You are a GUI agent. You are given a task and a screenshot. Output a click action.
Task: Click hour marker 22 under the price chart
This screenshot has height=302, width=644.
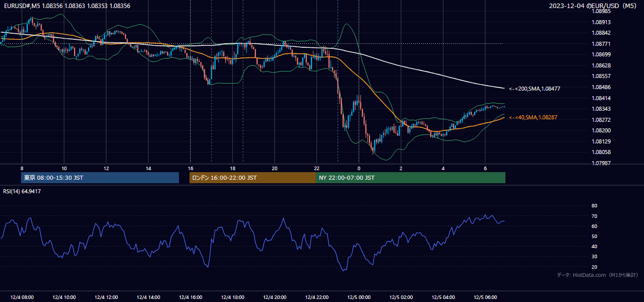(x=316, y=168)
